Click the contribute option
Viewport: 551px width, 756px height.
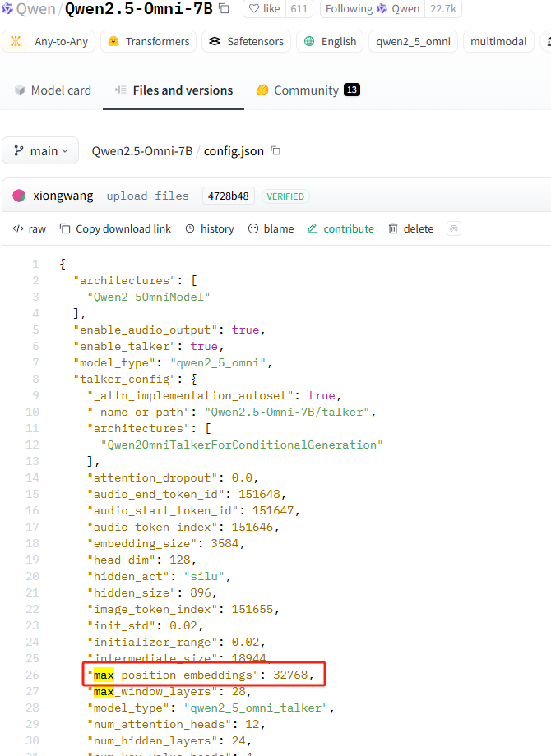[x=340, y=228]
